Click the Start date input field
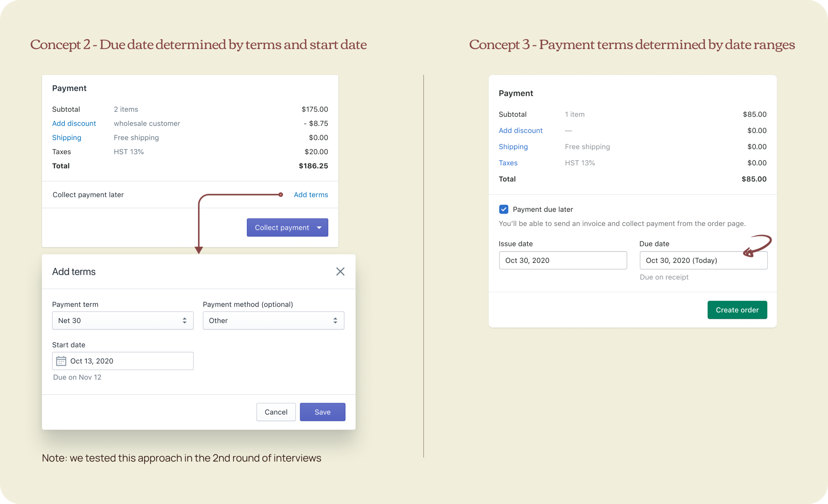 (x=129, y=361)
